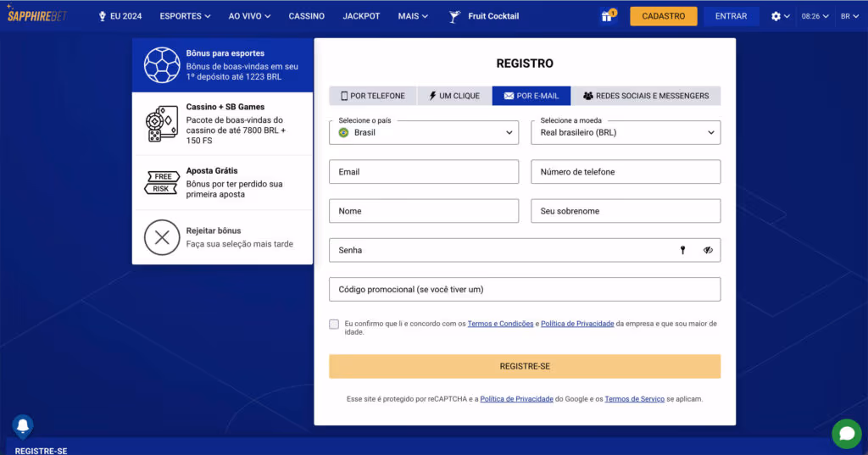
Task: Toggle password visibility eye icon
Action: [708, 250]
